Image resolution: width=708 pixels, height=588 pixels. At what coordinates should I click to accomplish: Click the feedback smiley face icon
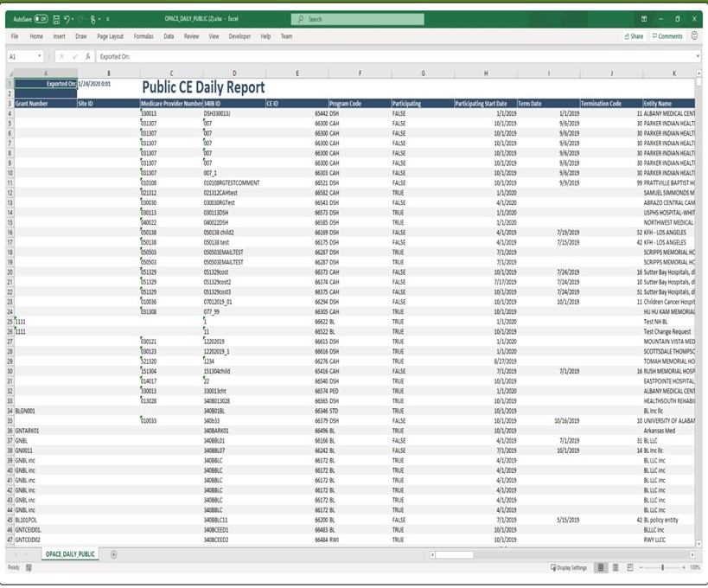point(694,35)
